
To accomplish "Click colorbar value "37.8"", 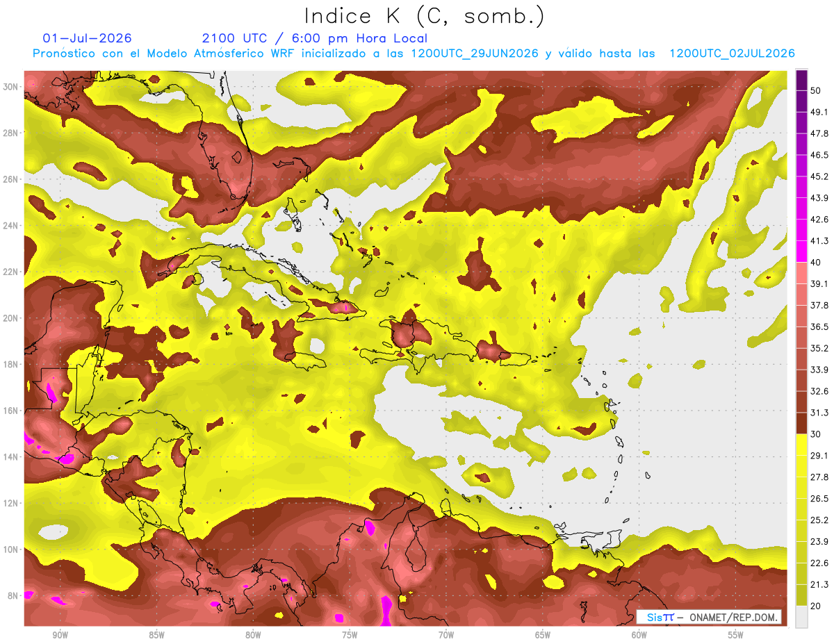I will pos(819,305).
